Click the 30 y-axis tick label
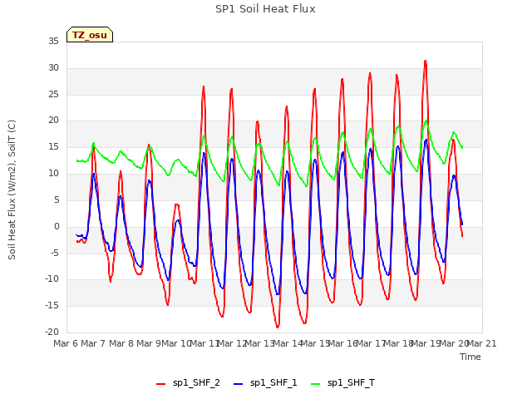This screenshot has height=399, width=532. [53, 68]
